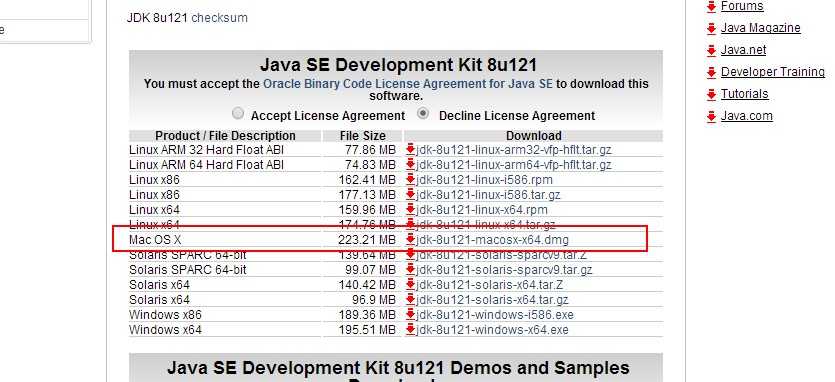
Task: Click Java SE Development Kit 8u121 heading
Action: click(x=398, y=66)
